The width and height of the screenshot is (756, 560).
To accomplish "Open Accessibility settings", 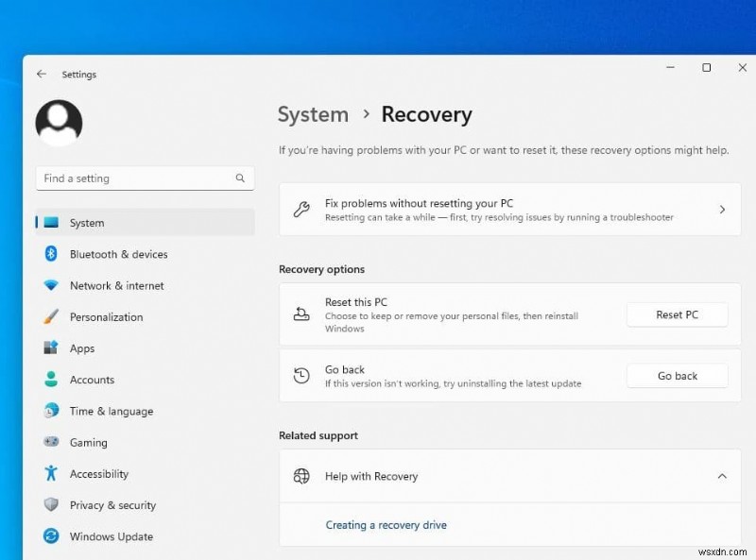I will coord(52,473).
